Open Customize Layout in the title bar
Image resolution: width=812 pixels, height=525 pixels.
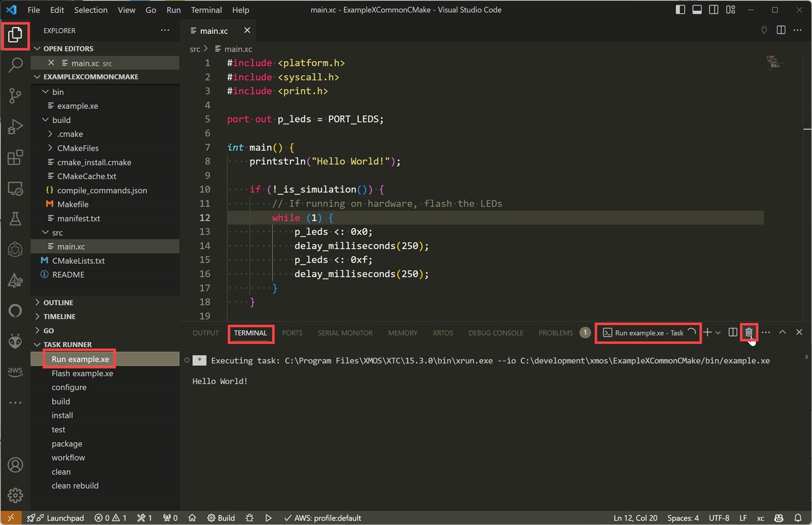tap(731, 10)
